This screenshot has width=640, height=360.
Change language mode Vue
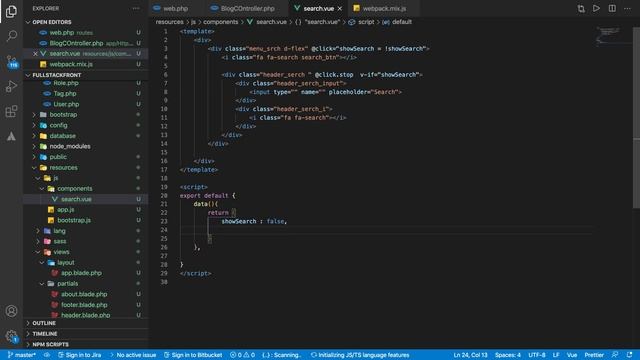pyautogui.click(x=572, y=355)
